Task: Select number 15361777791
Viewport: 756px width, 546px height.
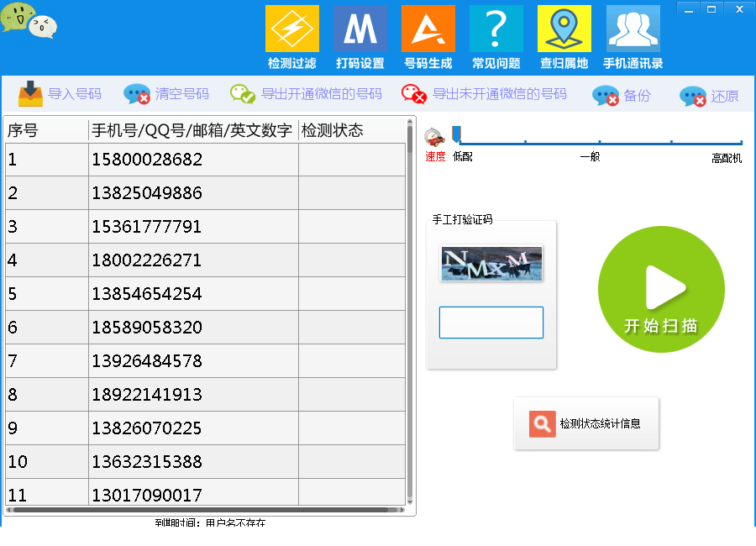Action: point(146,227)
